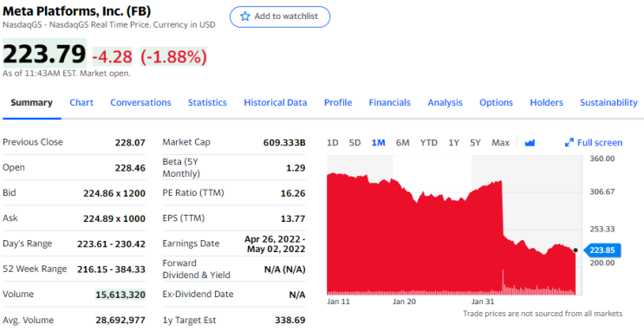Click the 360.00 chart axis label
This screenshot has height=331, width=644.
(602, 159)
